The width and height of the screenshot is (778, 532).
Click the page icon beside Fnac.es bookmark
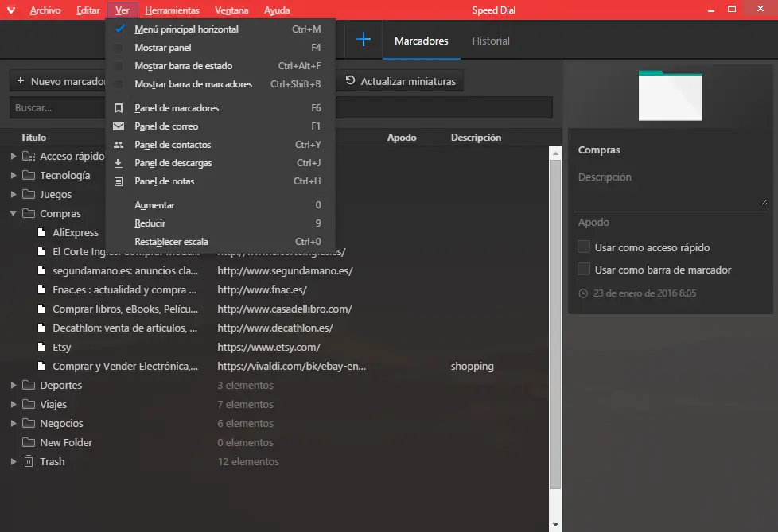point(41,289)
